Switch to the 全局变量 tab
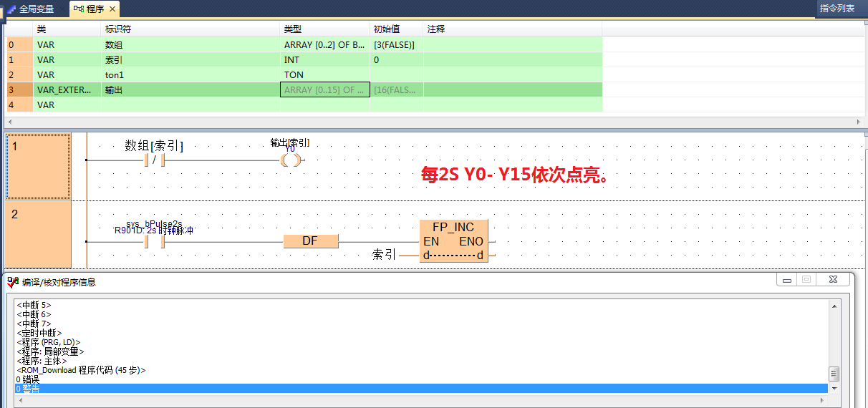 pos(36,9)
